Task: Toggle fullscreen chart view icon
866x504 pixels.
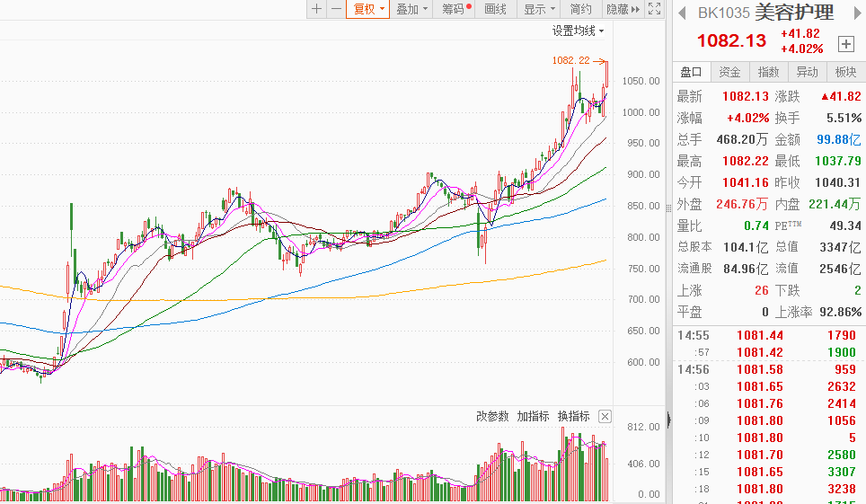Action: [655, 9]
